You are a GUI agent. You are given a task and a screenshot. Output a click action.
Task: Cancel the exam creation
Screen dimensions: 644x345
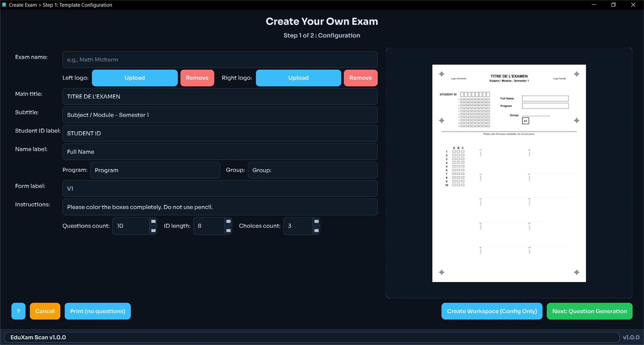[x=45, y=311]
